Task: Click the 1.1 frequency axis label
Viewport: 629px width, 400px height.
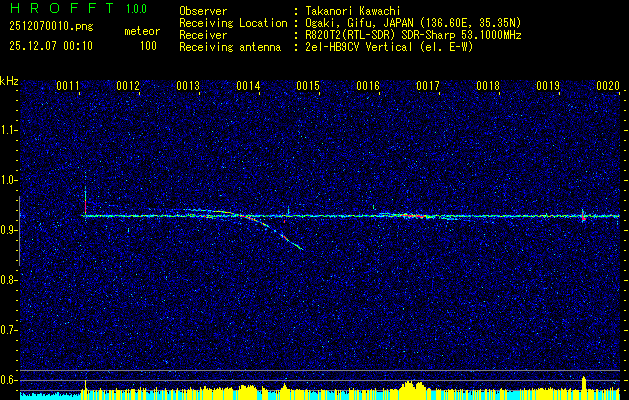Action: tap(9, 130)
